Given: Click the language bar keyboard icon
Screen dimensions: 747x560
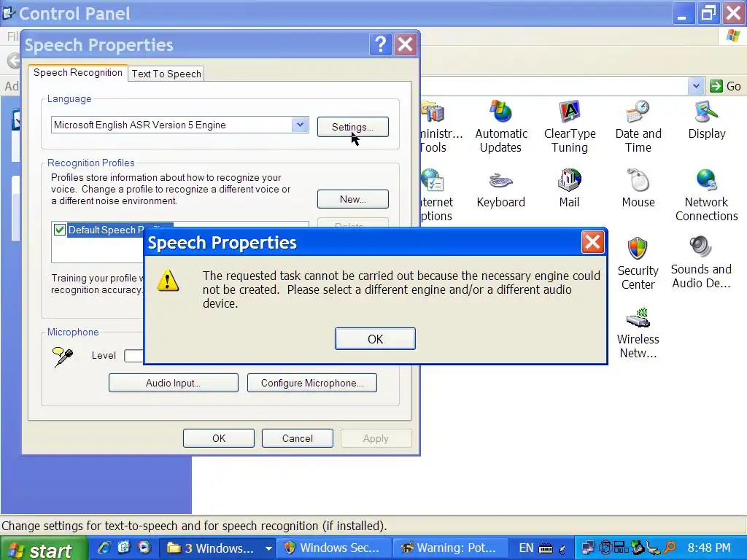Looking at the screenshot, I should (x=546, y=549).
